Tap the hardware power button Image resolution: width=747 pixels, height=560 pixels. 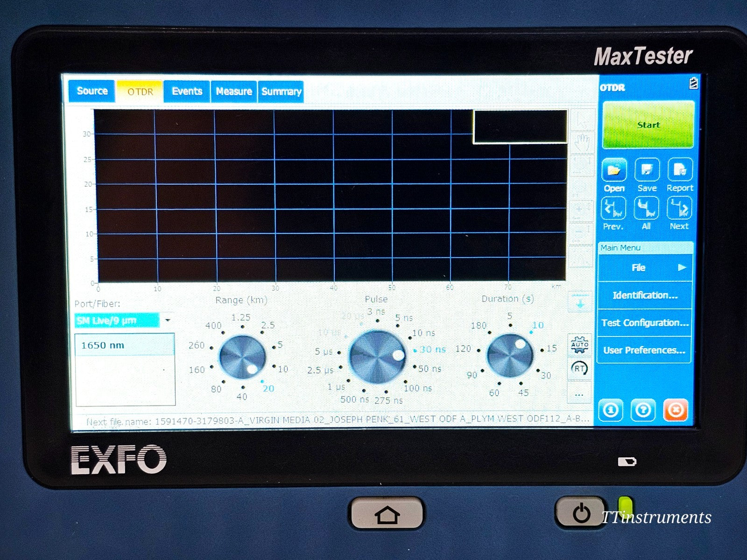581,512
